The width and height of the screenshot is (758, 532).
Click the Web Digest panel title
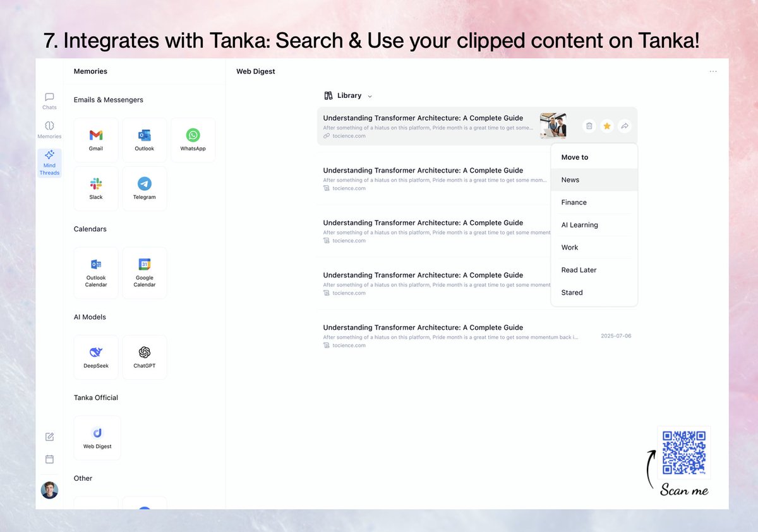[256, 71]
